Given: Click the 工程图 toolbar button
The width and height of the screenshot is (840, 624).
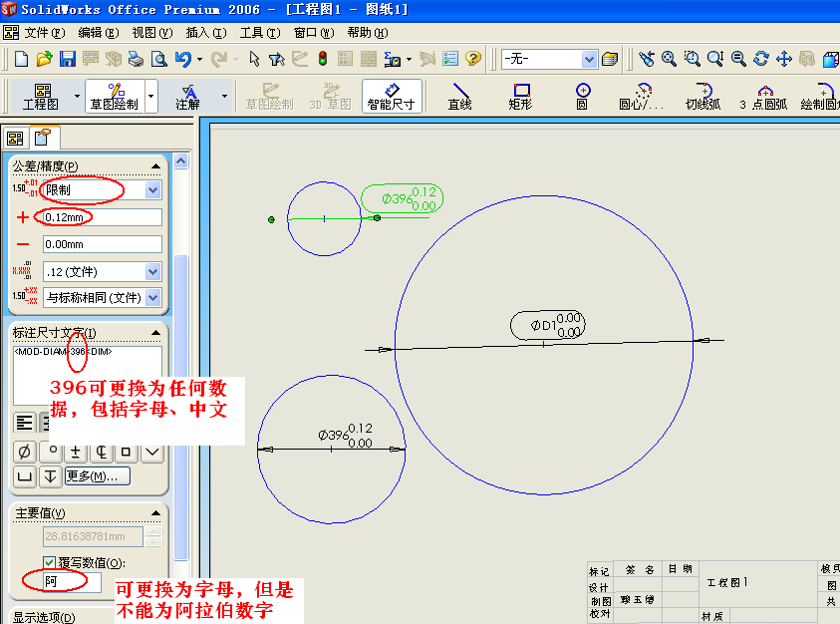Looking at the screenshot, I should click(x=41, y=97).
